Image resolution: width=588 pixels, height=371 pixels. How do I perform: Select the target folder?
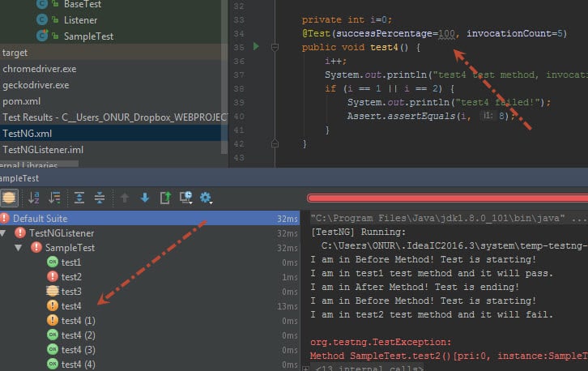[x=15, y=53]
